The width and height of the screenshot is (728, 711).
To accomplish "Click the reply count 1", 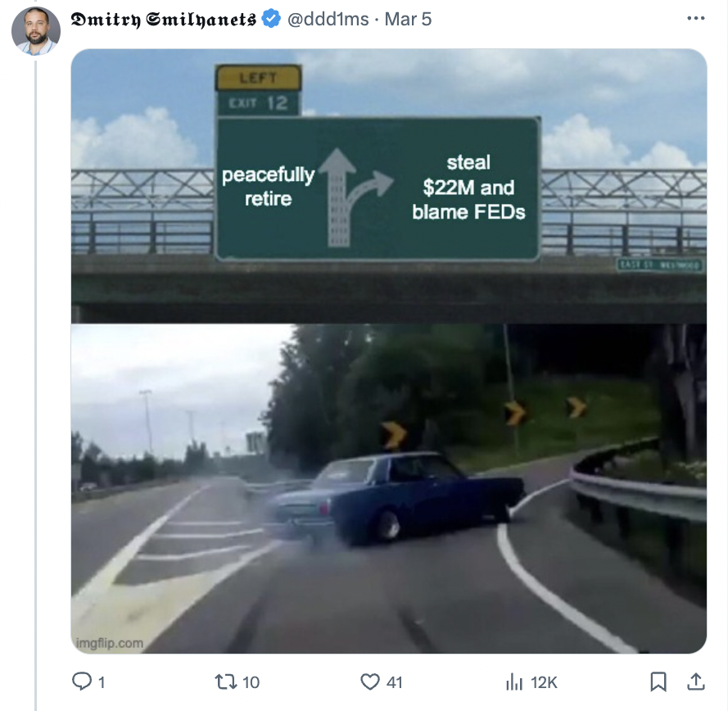I will pos(102,682).
